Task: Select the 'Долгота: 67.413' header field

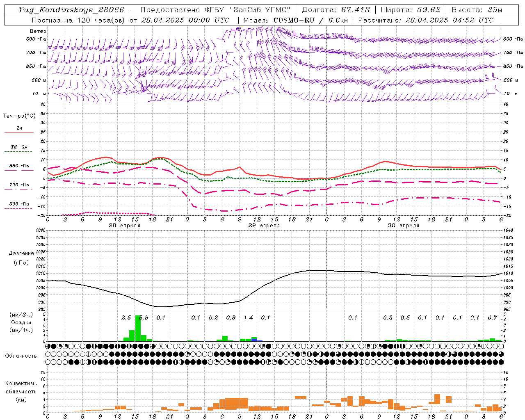Action: coord(336,10)
